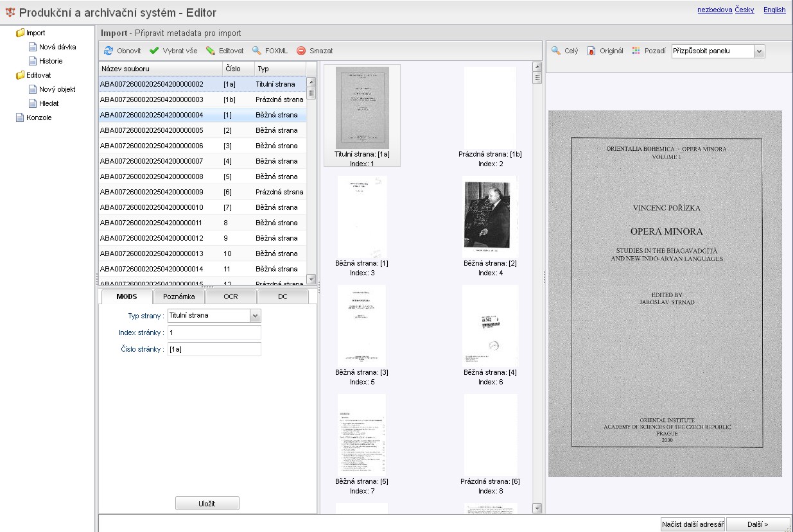Select row ABA007260002025042000000005

tap(202, 130)
